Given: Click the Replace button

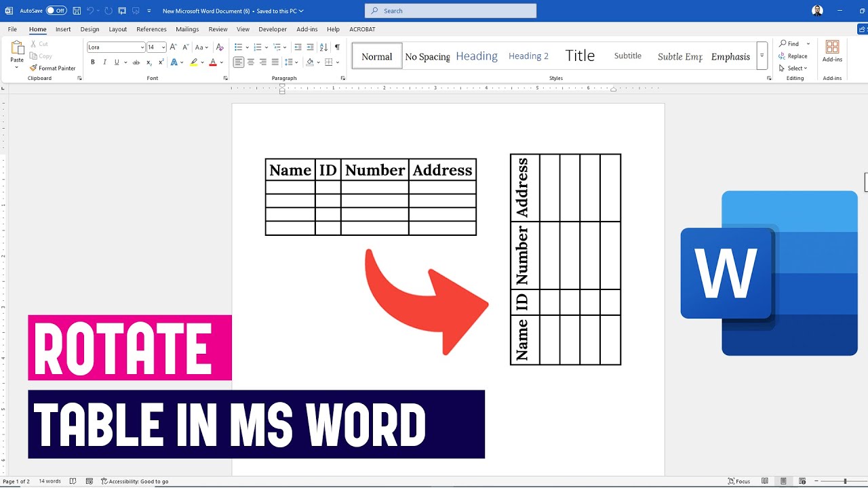Looking at the screenshot, I should pos(793,56).
